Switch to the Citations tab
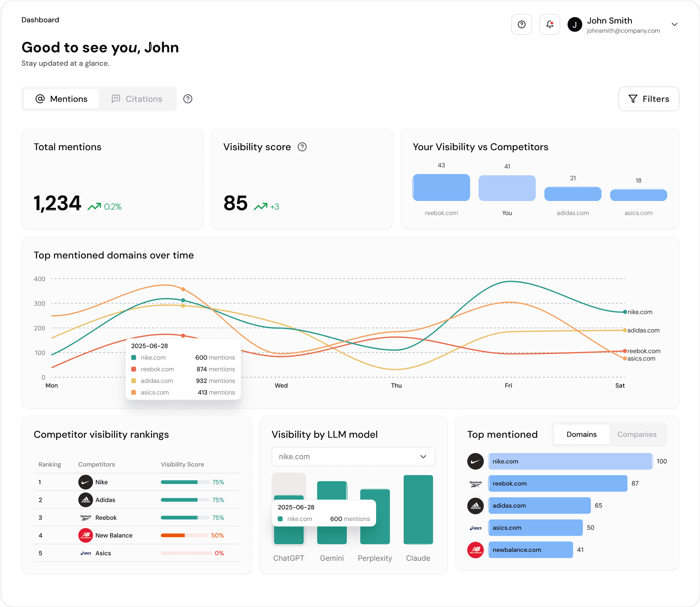The height and width of the screenshot is (607, 700). pos(137,99)
